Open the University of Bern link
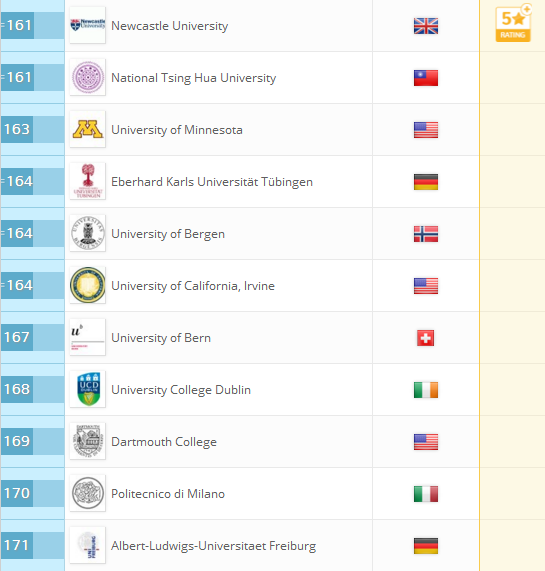 click(161, 338)
